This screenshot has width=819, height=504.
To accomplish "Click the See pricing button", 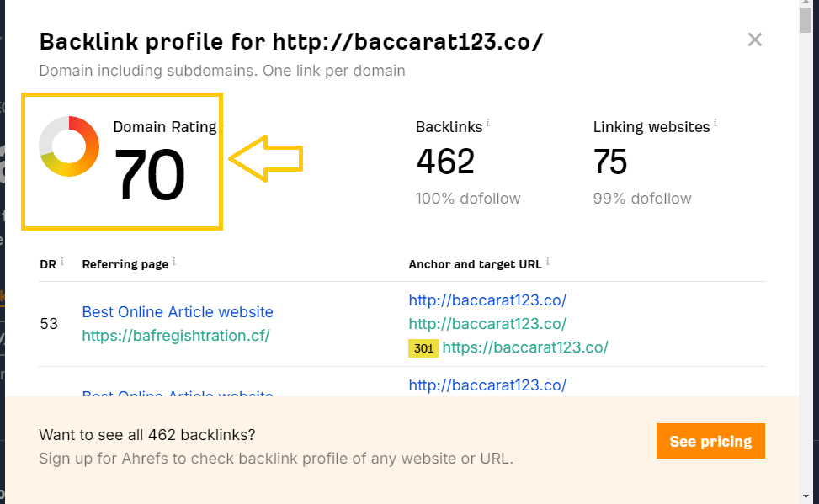I will [x=710, y=441].
